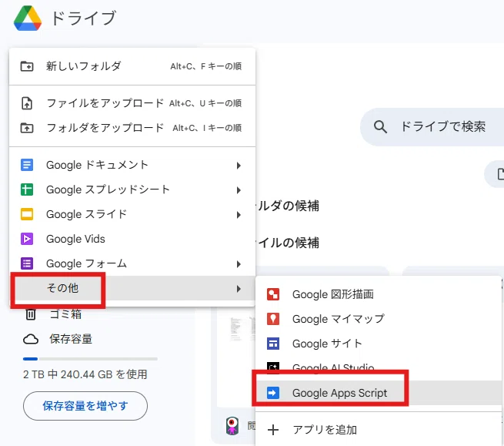
Task: Click the yellow Google Slides icon
Action: click(x=27, y=214)
